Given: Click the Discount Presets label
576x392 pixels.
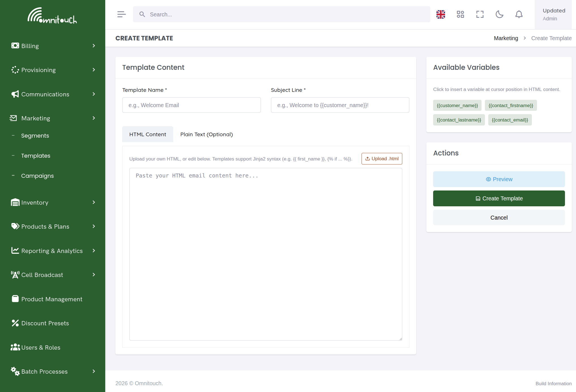Looking at the screenshot, I should (x=45, y=323).
